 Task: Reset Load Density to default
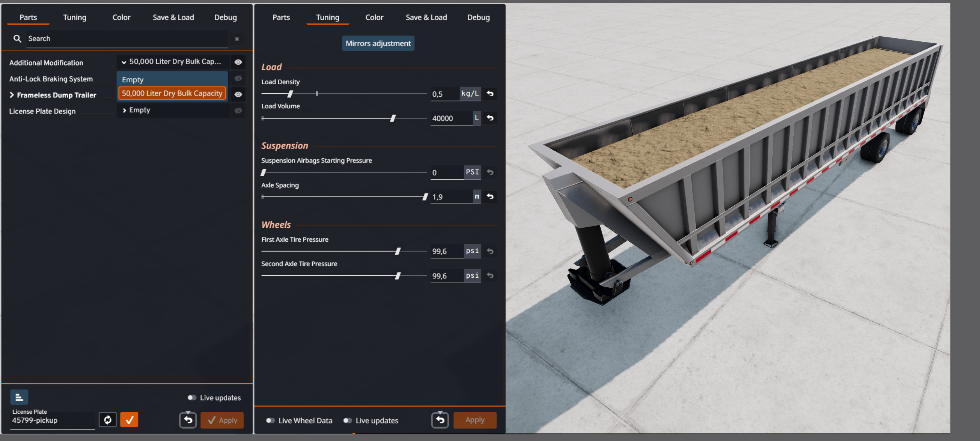point(490,94)
